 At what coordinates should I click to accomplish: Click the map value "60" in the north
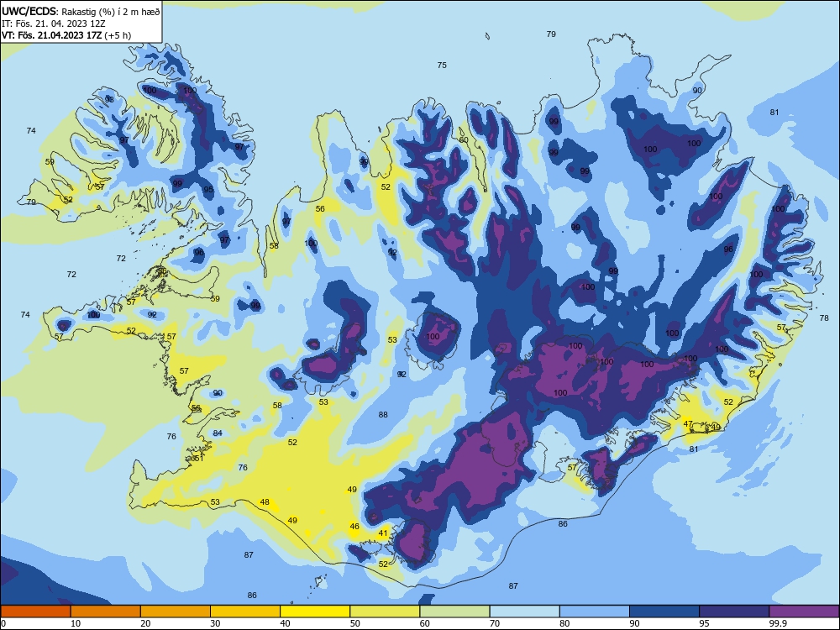pos(464,139)
